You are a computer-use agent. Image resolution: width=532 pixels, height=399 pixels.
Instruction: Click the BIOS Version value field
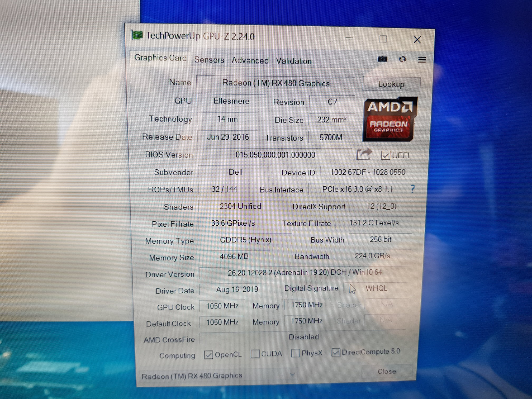tap(275, 155)
